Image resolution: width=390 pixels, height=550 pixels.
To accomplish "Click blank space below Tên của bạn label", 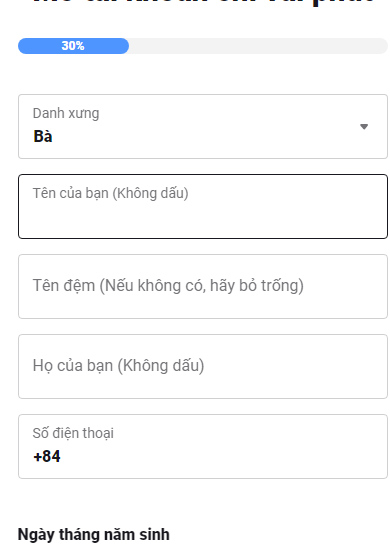I will (203, 219).
